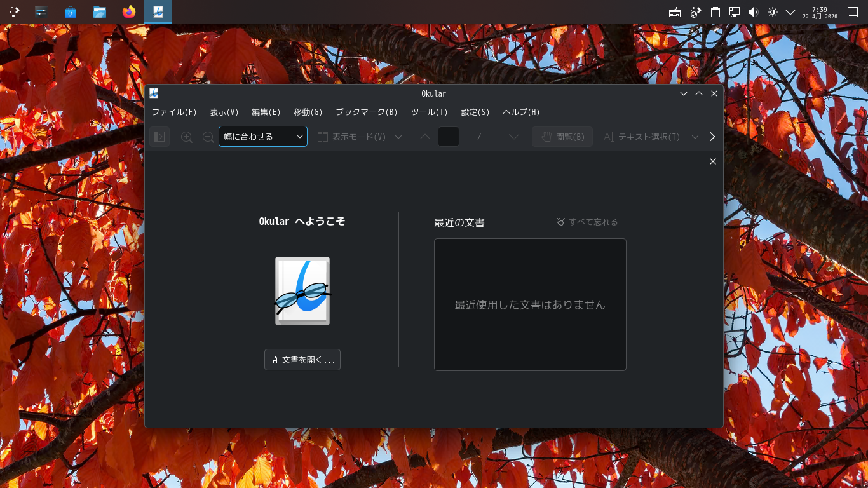Select the テキスト選択(T) text selection tool
The height and width of the screenshot is (488, 868).
click(642, 137)
